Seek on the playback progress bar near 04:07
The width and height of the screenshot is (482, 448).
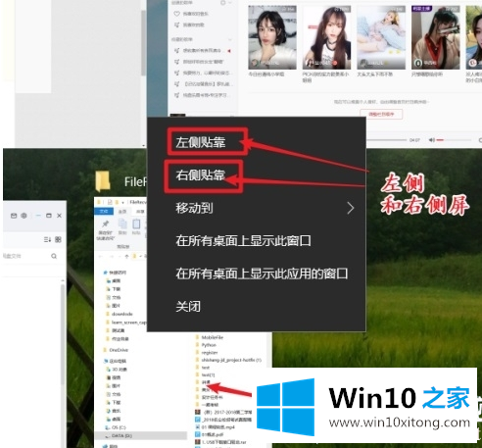387,140
